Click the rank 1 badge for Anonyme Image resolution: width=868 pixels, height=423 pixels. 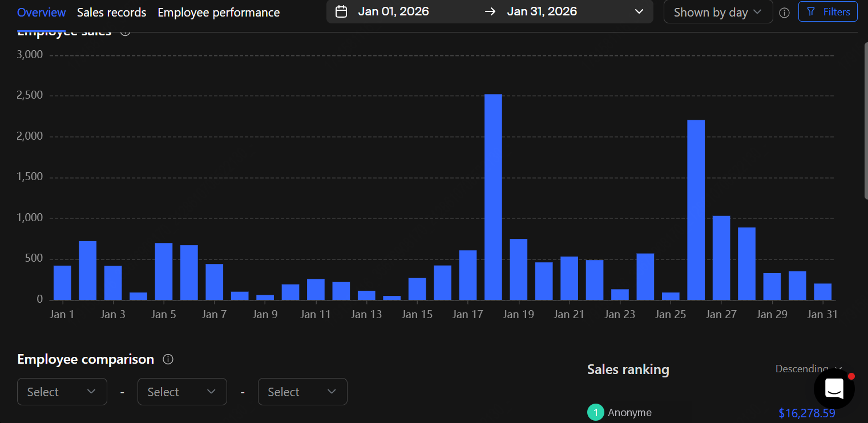(595, 412)
